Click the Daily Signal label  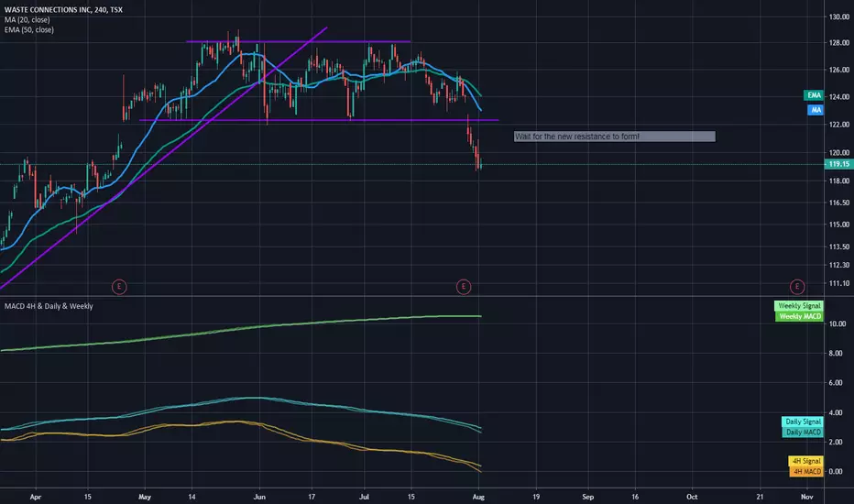click(803, 422)
